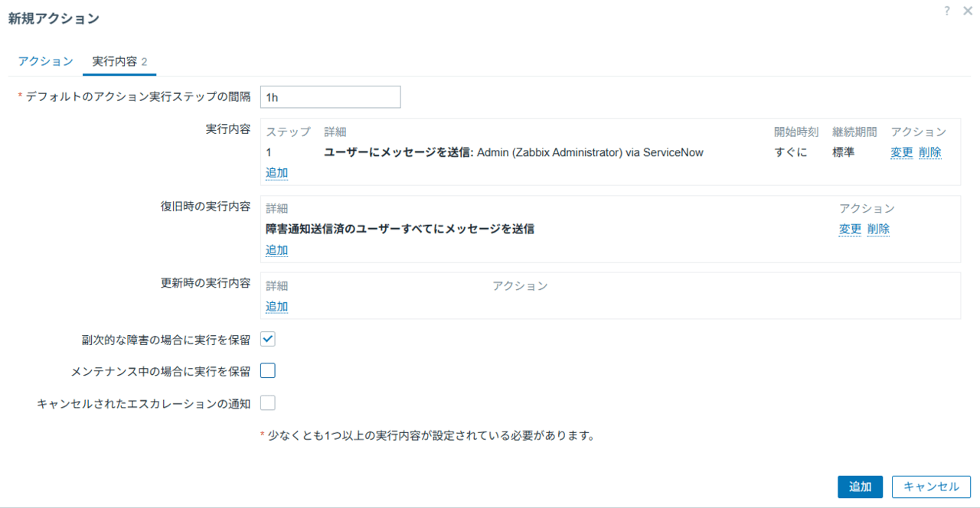Click the help question mark icon
This screenshot has width=980, height=508.
947,11
